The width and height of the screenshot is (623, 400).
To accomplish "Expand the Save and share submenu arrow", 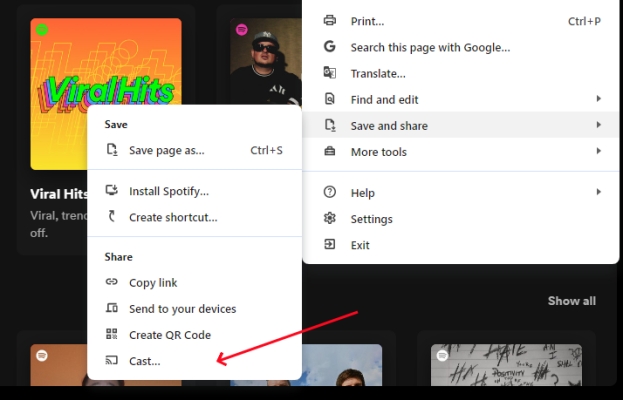I will 599,125.
